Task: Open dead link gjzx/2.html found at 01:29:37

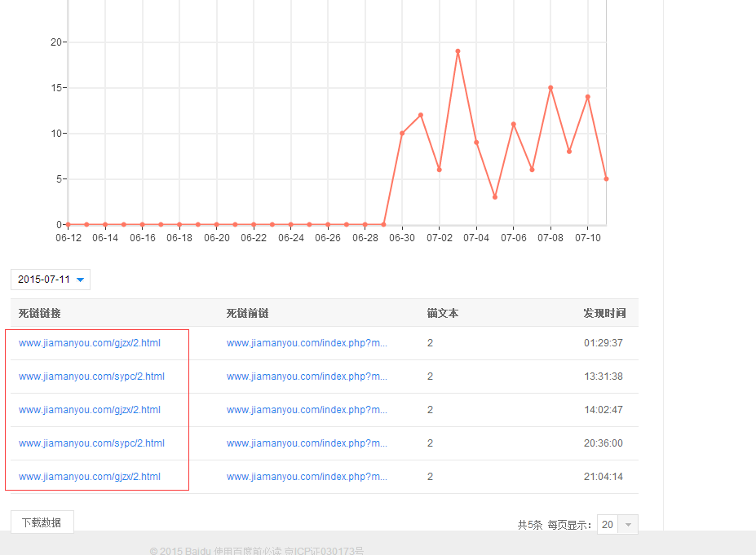Action: 90,343
